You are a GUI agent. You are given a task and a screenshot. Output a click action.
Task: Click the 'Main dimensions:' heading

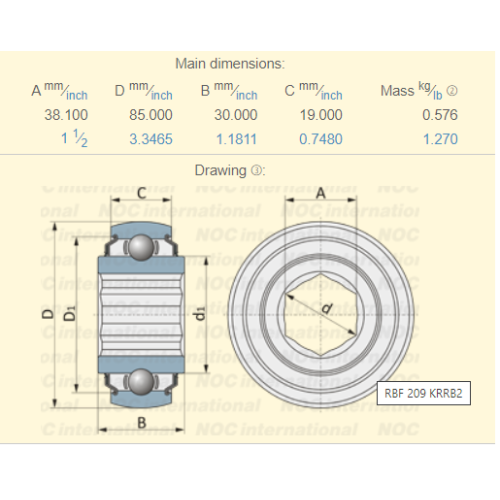230,63
